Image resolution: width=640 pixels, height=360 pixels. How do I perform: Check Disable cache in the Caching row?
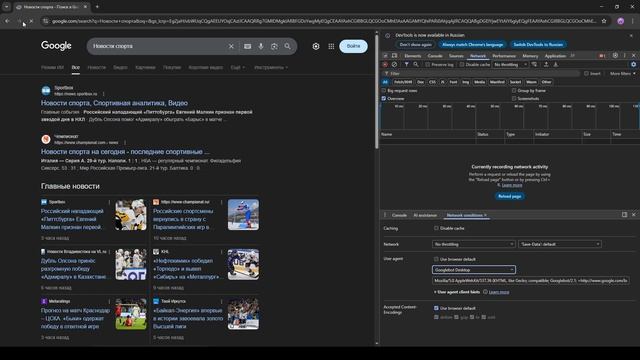pyautogui.click(x=436, y=228)
